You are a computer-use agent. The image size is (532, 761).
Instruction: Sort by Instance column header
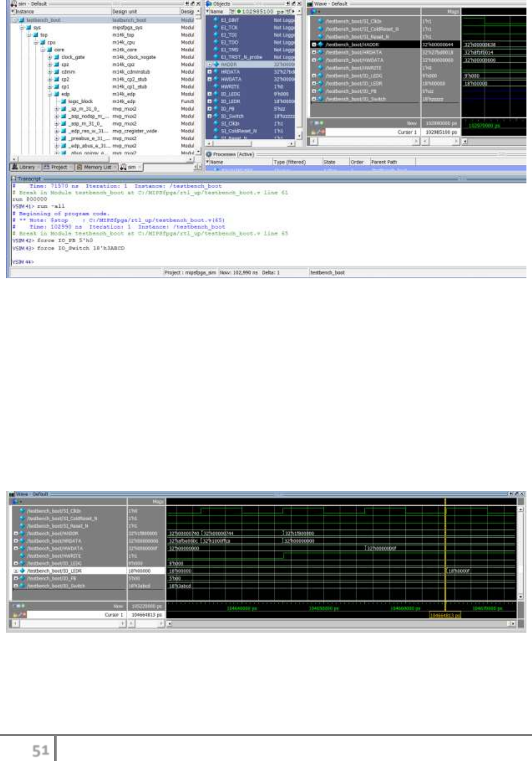click(x=61, y=11)
